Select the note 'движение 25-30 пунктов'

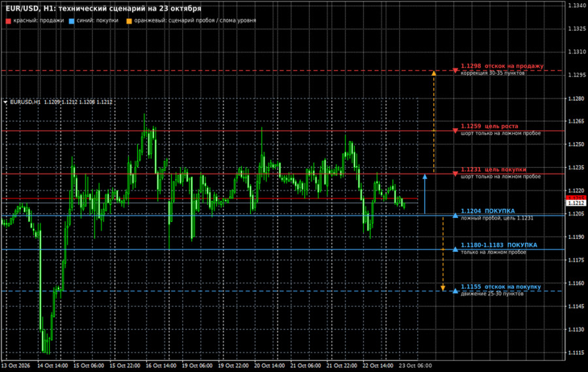pyautogui.click(x=492, y=294)
